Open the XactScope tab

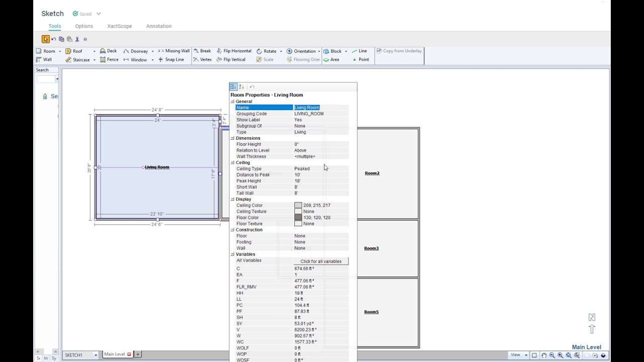click(120, 26)
